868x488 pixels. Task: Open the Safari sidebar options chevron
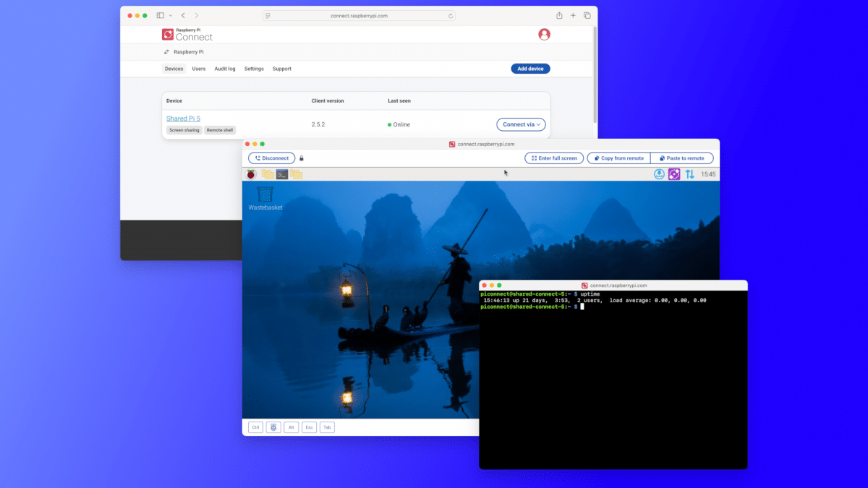[170, 15]
